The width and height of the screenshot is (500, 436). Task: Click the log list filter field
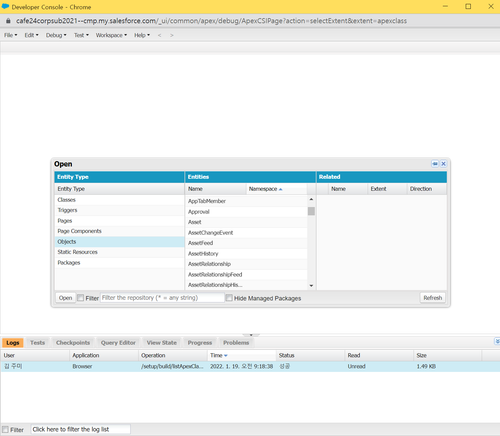click(x=80, y=429)
